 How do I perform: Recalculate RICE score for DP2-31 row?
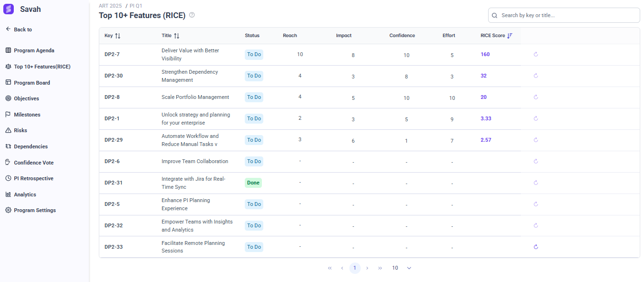[536, 183]
